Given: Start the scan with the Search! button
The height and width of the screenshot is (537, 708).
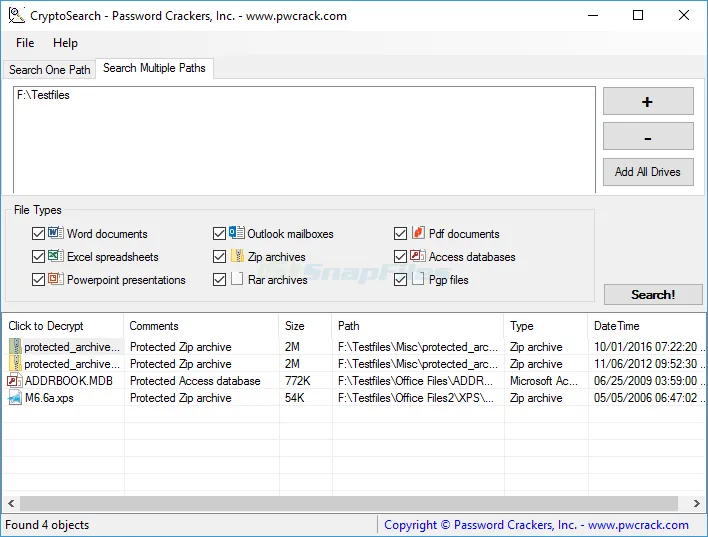Looking at the screenshot, I should tap(653, 294).
